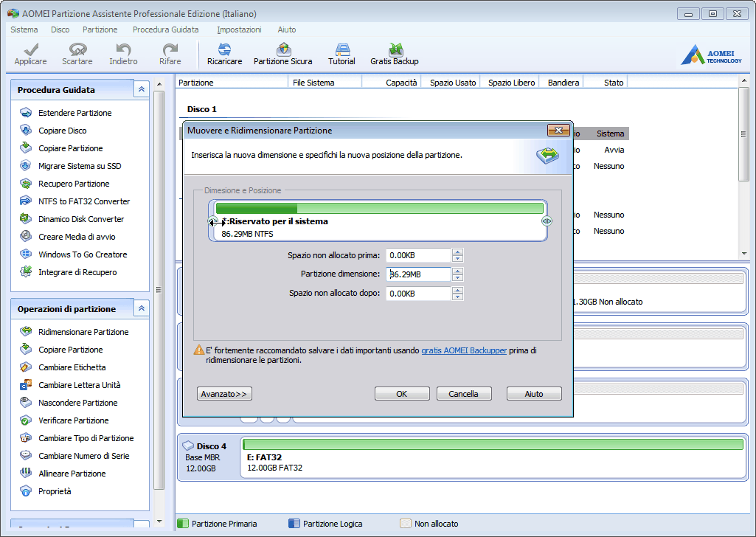The image size is (756, 537).
Task: Launch NTFS to FAT32 Converter
Action: click(83, 201)
